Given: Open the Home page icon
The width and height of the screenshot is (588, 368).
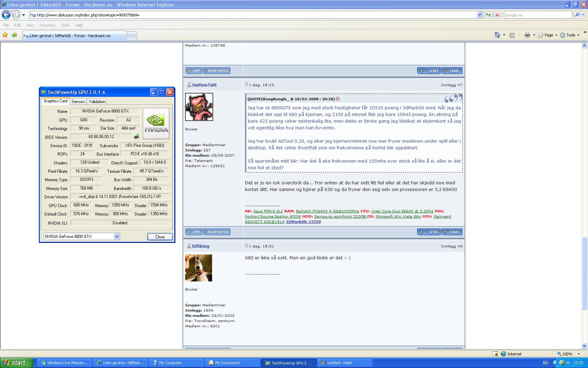Looking at the screenshot, I should click(497, 35).
